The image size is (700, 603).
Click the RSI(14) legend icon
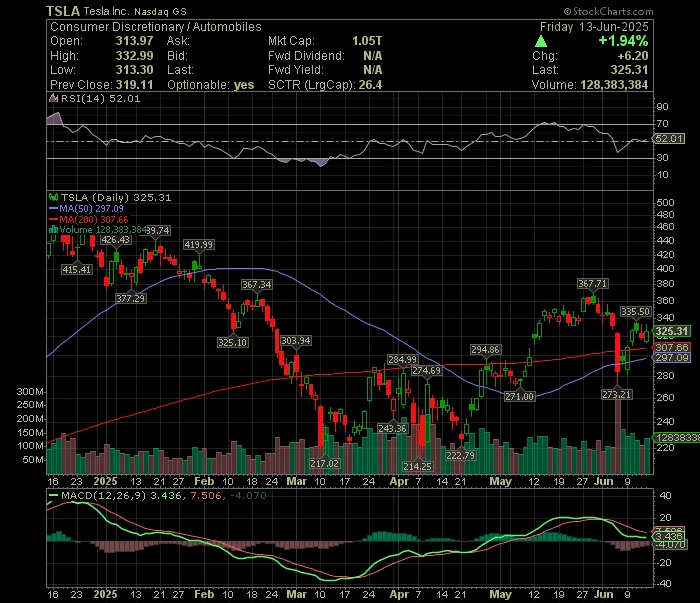click(53, 99)
